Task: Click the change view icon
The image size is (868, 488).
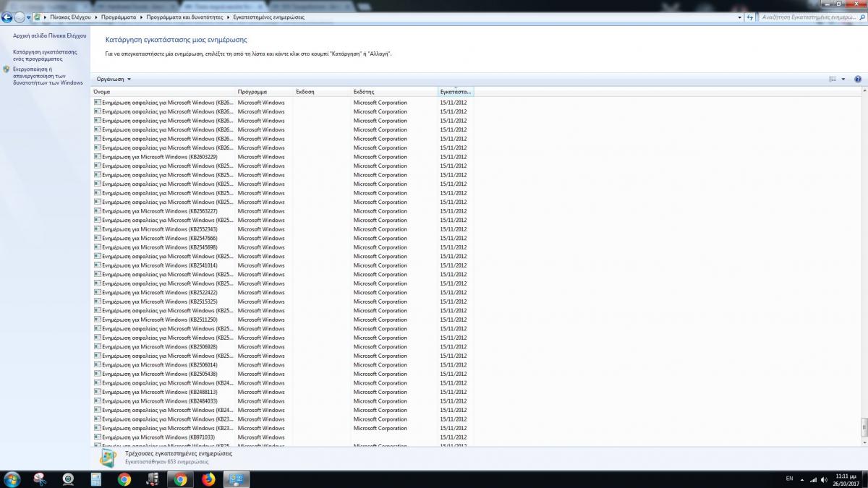Action: coord(833,79)
